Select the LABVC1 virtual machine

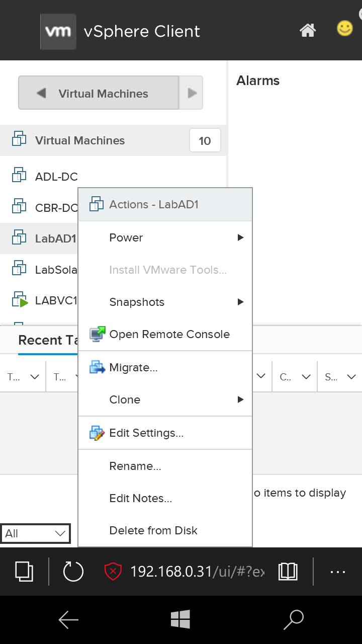click(x=56, y=301)
